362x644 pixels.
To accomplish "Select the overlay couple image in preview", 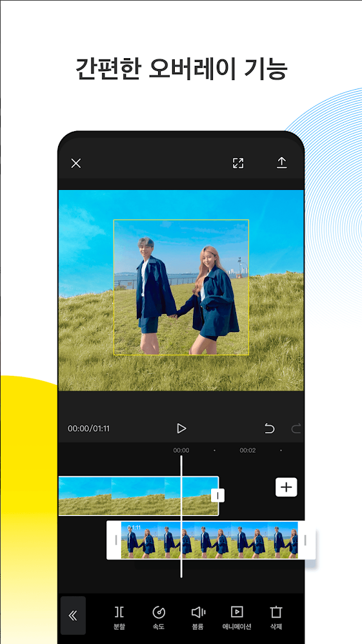I will [x=181, y=287].
